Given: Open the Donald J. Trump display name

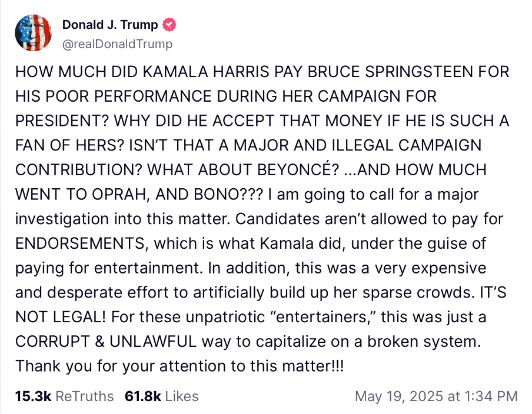Looking at the screenshot, I should (110, 25).
